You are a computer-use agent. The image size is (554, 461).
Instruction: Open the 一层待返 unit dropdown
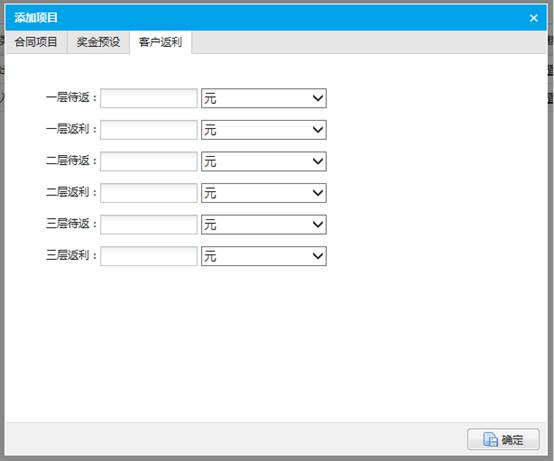[264, 98]
